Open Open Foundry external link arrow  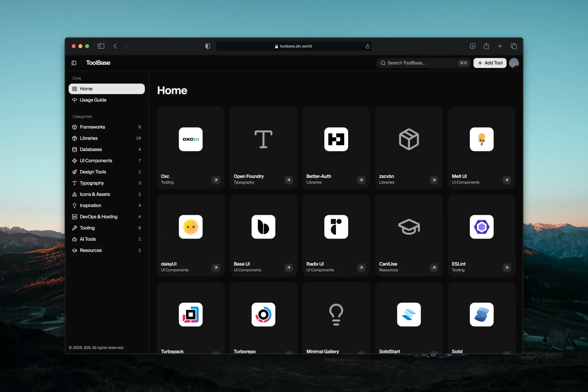[288, 180]
